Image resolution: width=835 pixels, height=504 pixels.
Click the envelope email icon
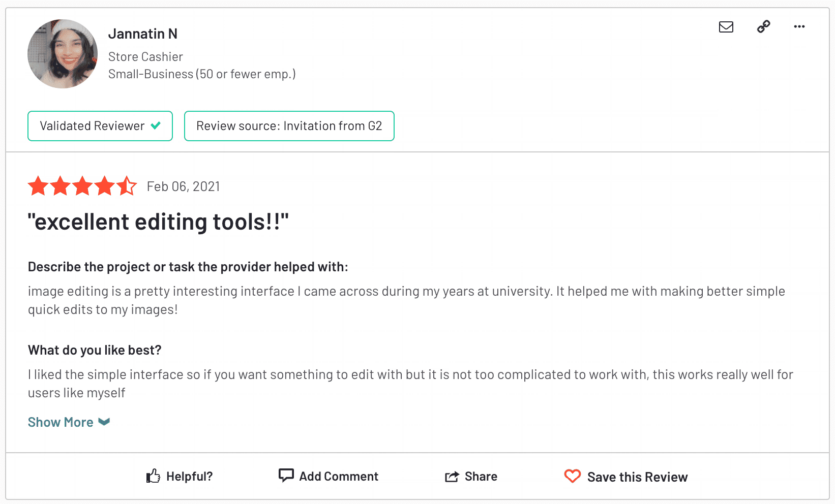coord(726,27)
